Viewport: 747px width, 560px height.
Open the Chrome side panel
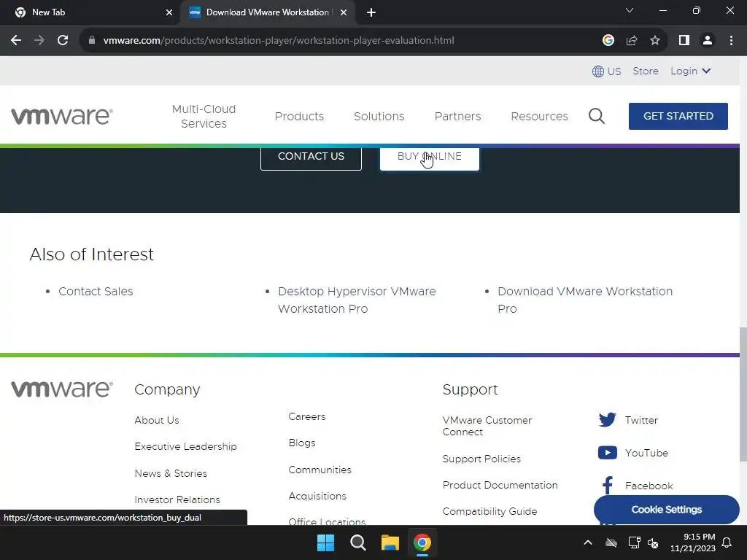(x=684, y=41)
